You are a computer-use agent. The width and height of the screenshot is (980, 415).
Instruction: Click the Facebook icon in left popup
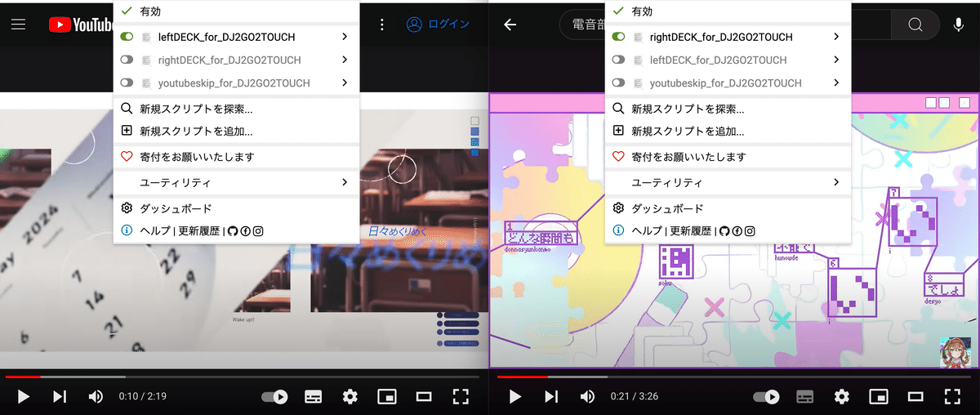(245, 231)
